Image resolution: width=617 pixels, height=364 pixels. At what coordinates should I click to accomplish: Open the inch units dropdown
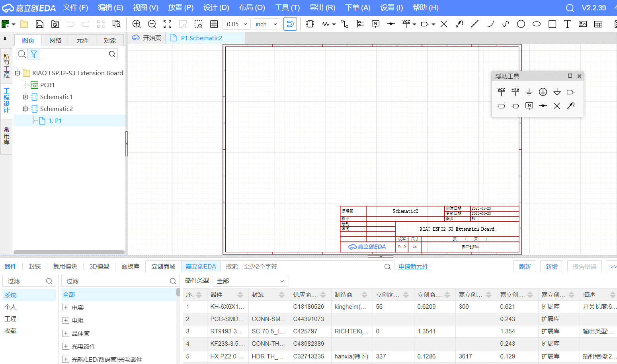point(267,24)
